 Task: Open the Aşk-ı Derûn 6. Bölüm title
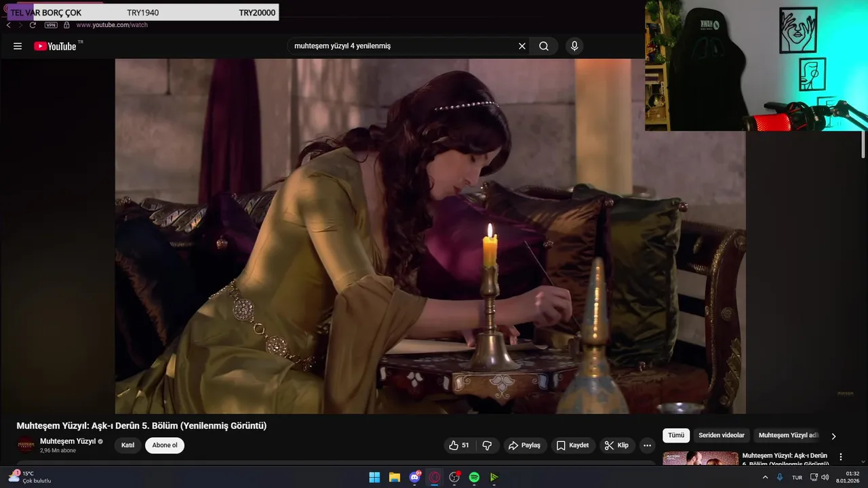point(786,460)
